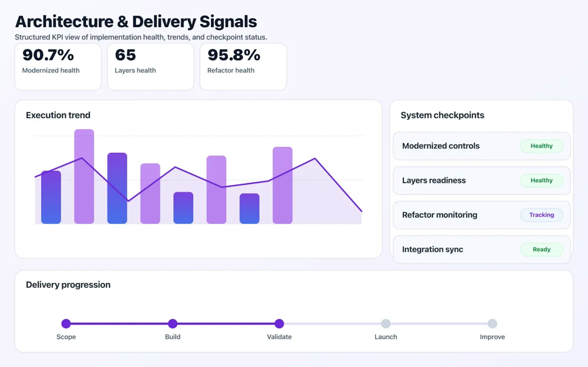Click the Execution trend panel title
The width and height of the screenshot is (588, 367).
click(58, 115)
